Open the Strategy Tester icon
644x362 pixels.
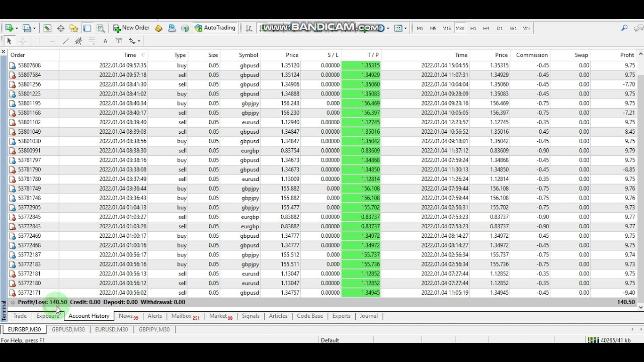[x=101, y=28]
